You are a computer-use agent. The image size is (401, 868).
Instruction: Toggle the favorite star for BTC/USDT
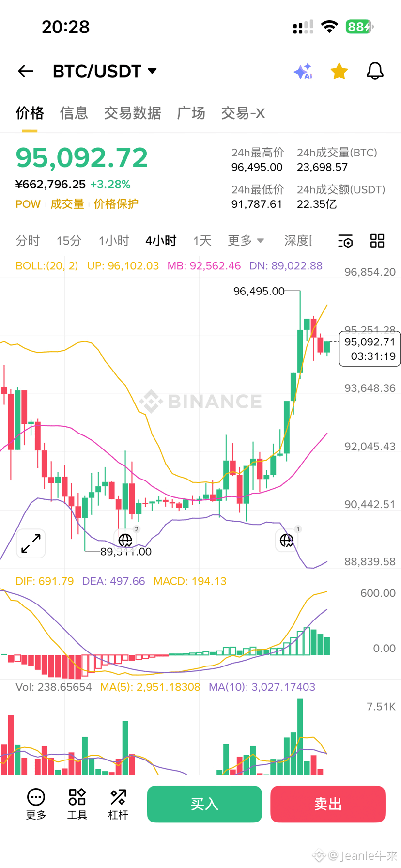[339, 71]
